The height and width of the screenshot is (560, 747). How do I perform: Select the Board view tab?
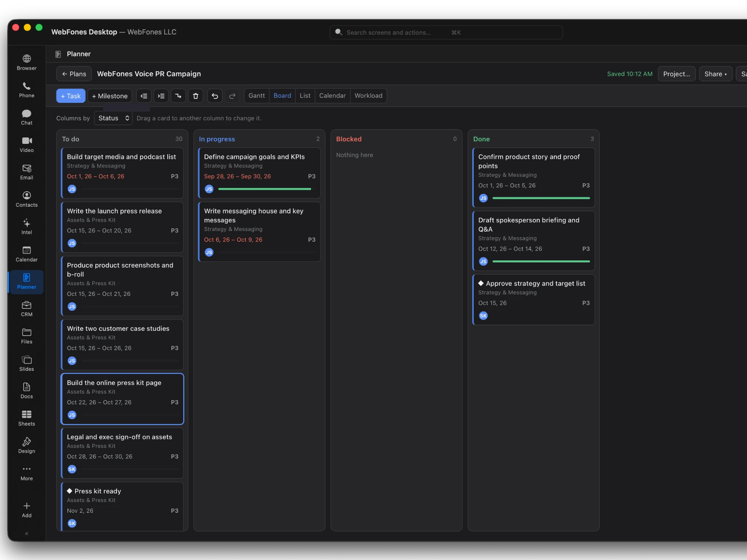coord(282,96)
